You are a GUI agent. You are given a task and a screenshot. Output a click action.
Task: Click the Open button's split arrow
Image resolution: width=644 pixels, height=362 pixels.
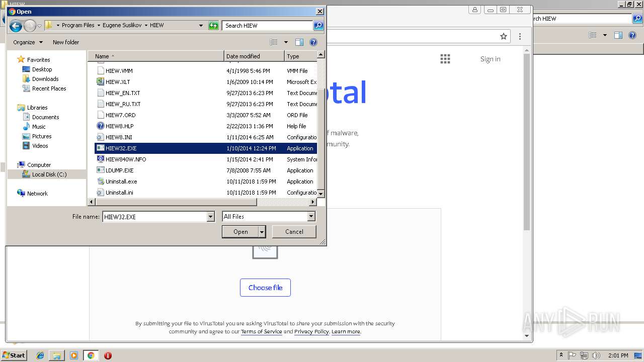coord(262,232)
